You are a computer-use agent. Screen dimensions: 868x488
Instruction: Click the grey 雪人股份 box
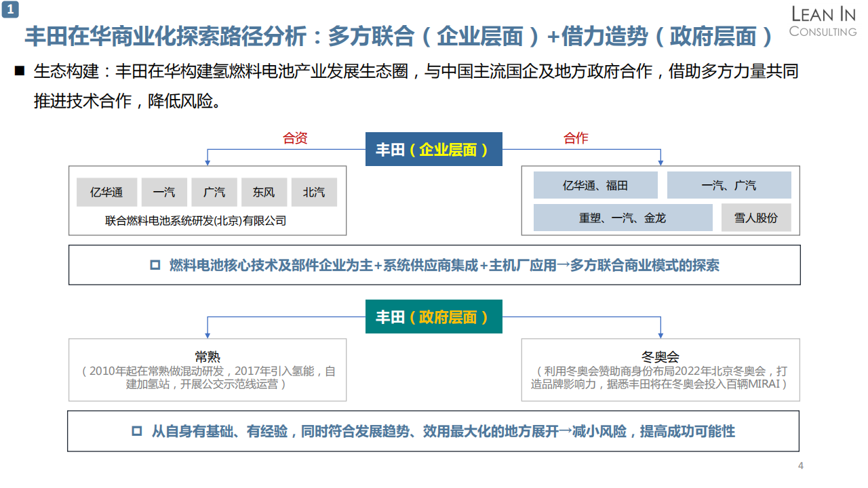click(756, 218)
